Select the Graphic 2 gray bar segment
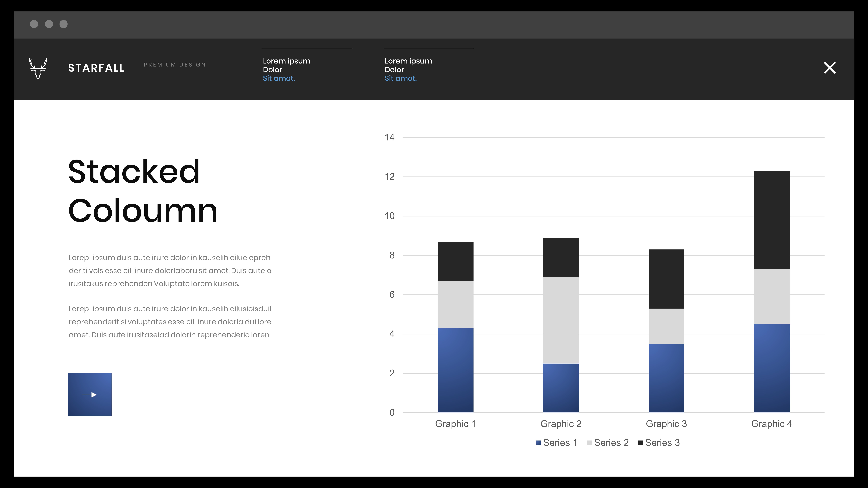The height and width of the screenshot is (488, 868). point(561,320)
